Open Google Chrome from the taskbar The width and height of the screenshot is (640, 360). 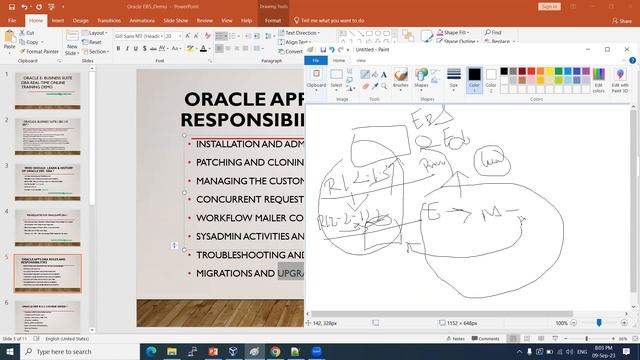click(x=276, y=351)
